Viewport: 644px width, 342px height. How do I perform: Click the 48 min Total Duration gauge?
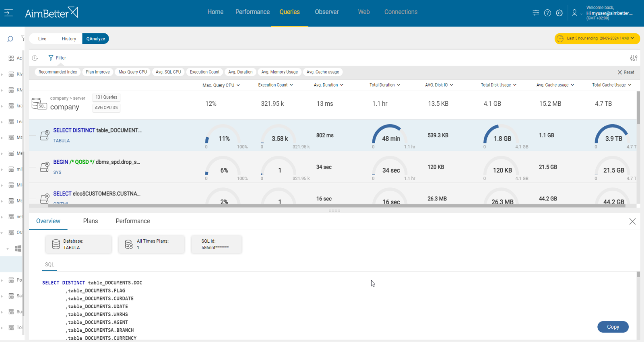click(390, 136)
